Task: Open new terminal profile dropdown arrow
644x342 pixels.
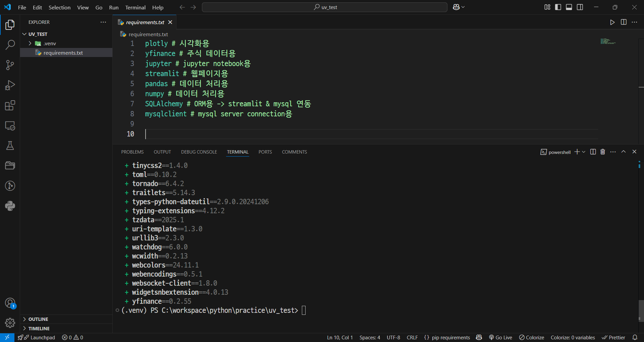Action: tap(584, 152)
